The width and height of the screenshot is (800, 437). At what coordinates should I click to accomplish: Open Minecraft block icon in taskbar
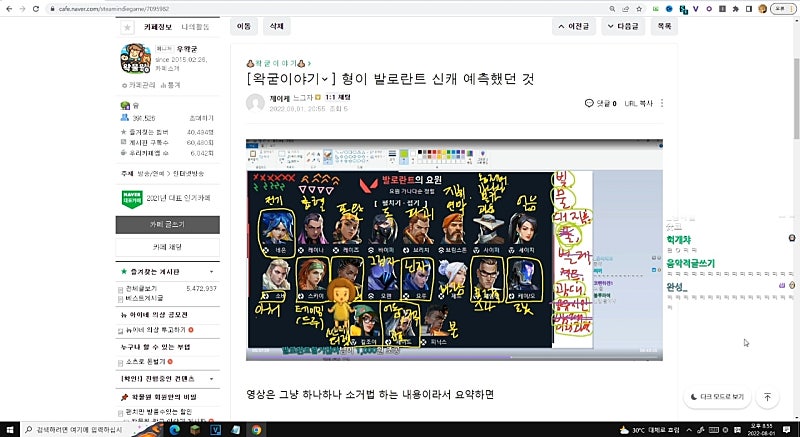pos(195,430)
